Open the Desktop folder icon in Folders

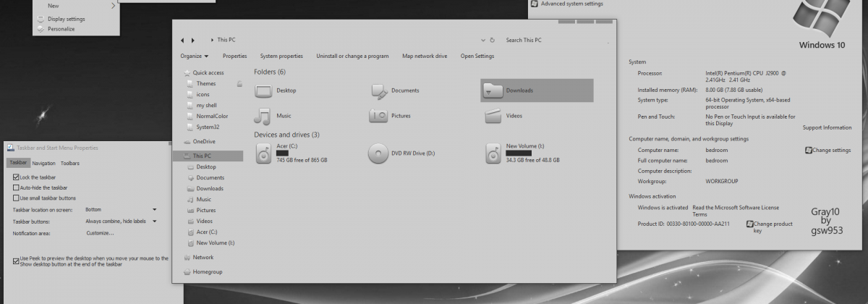tap(264, 90)
